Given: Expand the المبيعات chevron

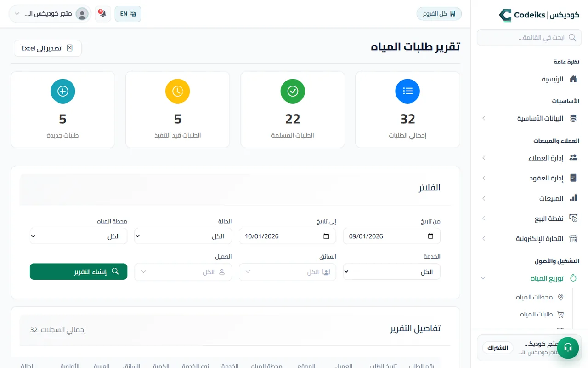Looking at the screenshot, I should [483, 198].
